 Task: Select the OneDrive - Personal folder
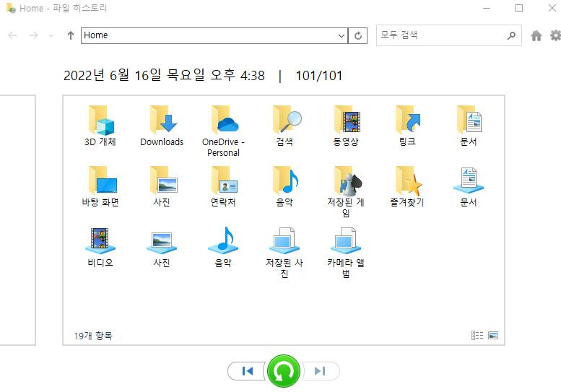click(x=223, y=131)
